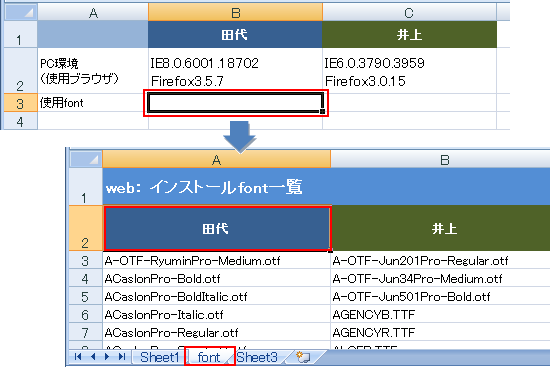Select row 3 header in upper sheet
Viewport: 550px width, 367px height.
point(20,103)
